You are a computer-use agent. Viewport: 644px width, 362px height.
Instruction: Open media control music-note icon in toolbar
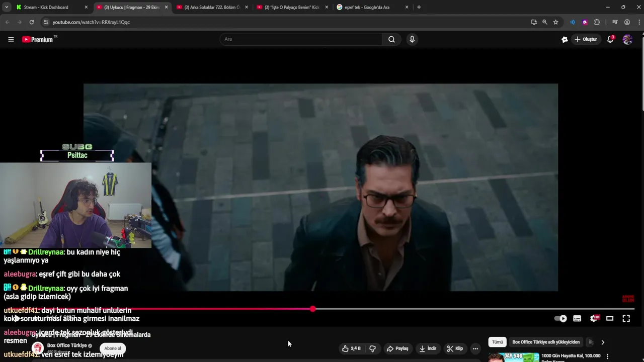coord(615,22)
